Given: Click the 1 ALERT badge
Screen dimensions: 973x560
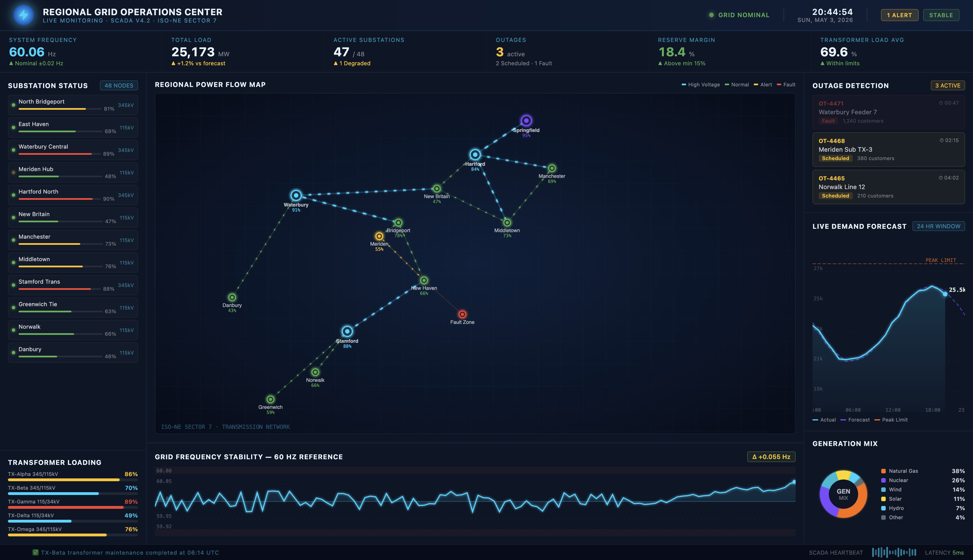Looking at the screenshot, I should coord(899,15).
